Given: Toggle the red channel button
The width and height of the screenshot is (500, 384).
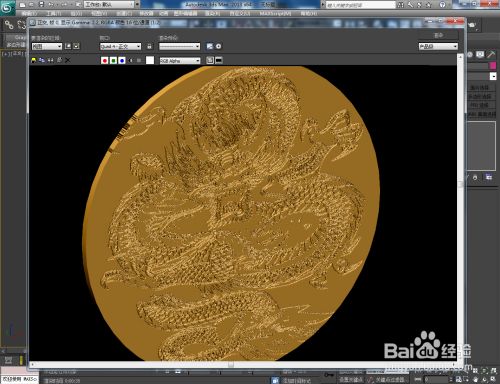Looking at the screenshot, I should pos(105,60).
